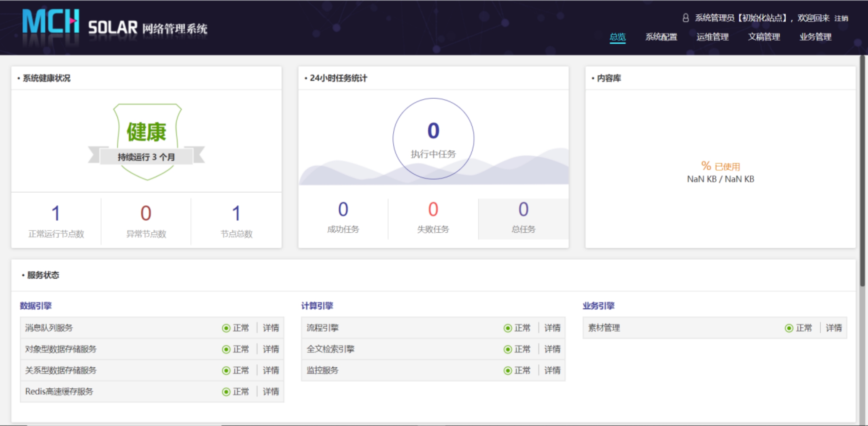Open 详情 for 关系型数据存储服务
The width and height of the screenshot is (868, 426).
click(271, 370)
